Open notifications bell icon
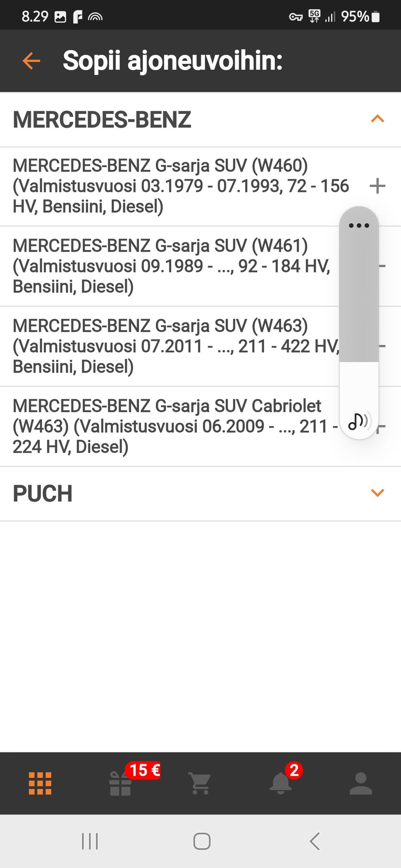 click(x=281, y=783)
